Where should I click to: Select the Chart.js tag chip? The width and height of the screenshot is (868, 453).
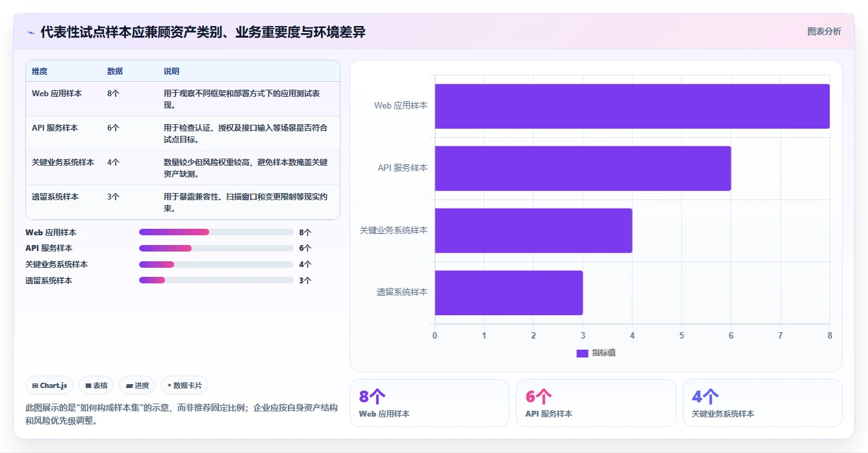click(49, 385)
